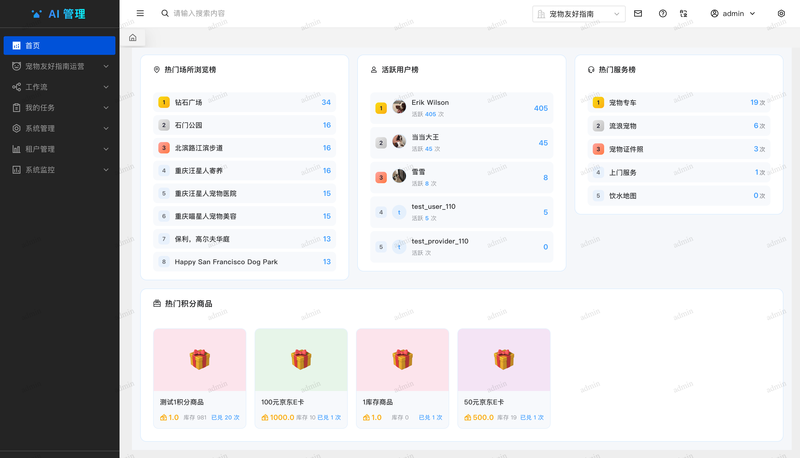This screenshot has width=800, height=458.
Task: Open 我的任务 sidebar item
Action: click(x=60, y=108)
